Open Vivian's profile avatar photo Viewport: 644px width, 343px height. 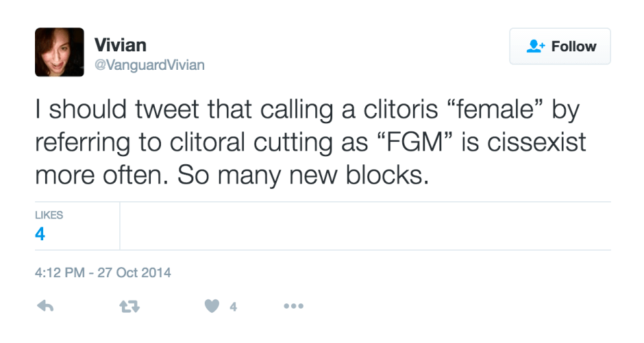click(x=60, y=52)
